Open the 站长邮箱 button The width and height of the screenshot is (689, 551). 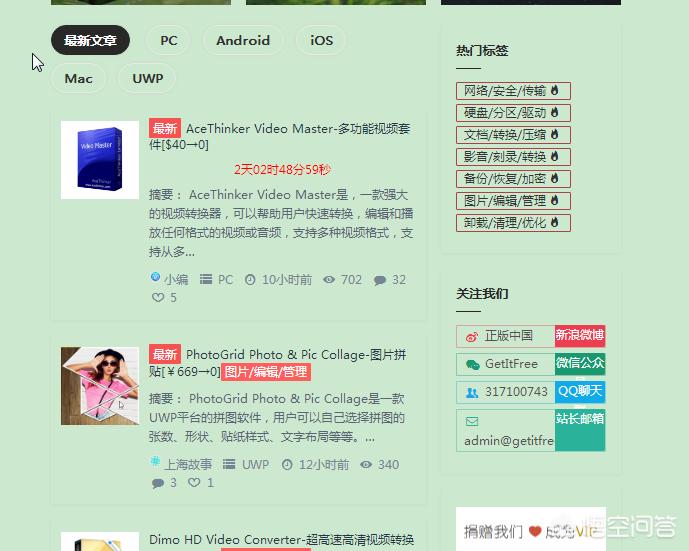580,430
